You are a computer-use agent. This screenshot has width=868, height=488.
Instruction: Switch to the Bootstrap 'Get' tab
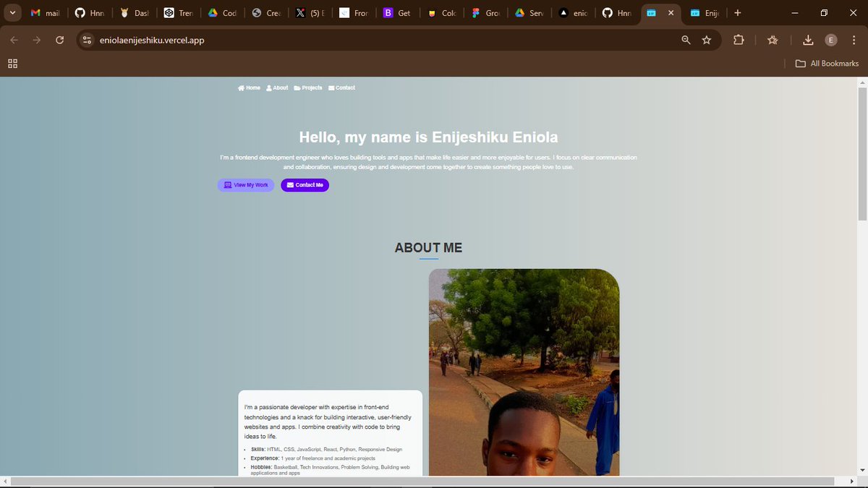coord(398,13)
